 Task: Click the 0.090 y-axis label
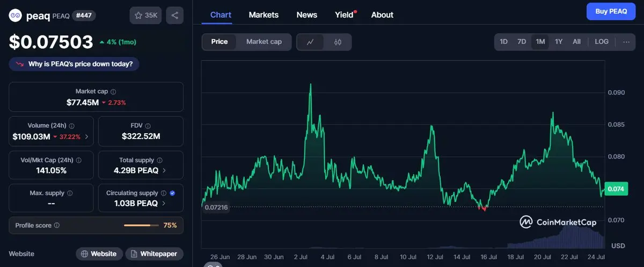[x=616, y=92]
